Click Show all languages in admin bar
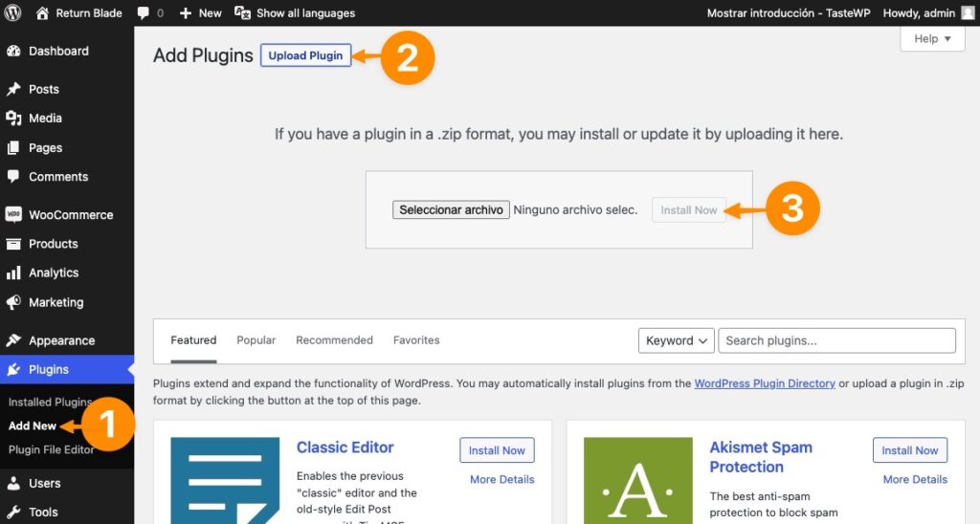The height and width of the screenshot is (524, 980). point(305,13)
